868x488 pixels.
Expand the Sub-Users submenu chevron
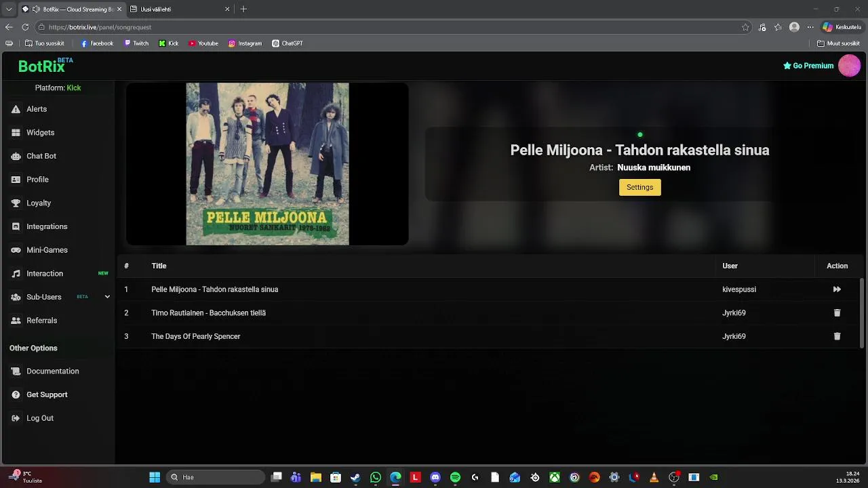107,297
